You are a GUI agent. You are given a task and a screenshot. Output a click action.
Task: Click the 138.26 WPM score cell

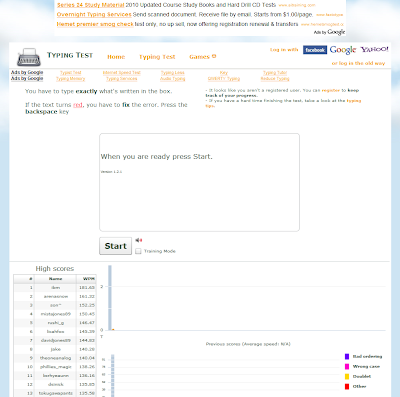(87, 367)
